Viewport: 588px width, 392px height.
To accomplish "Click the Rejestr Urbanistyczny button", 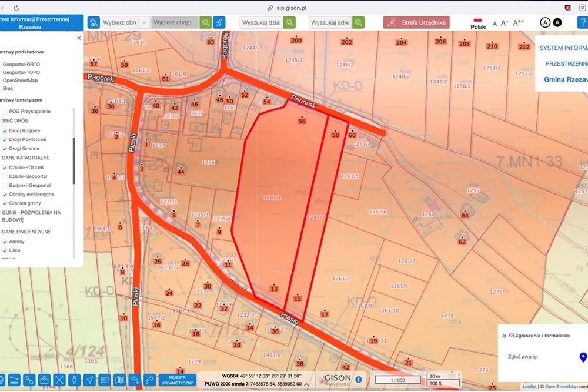I will [x=177, y=380].
